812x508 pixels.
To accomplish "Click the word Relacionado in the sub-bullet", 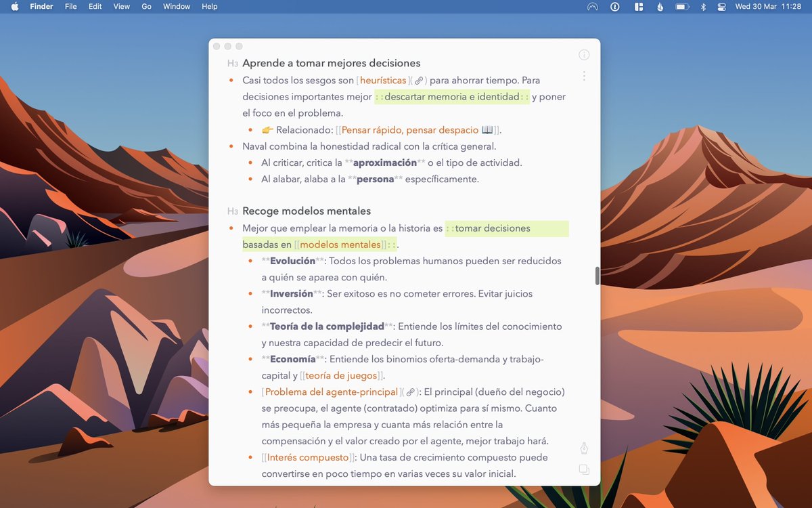I will pyautogui.click(x=304, y=130).
